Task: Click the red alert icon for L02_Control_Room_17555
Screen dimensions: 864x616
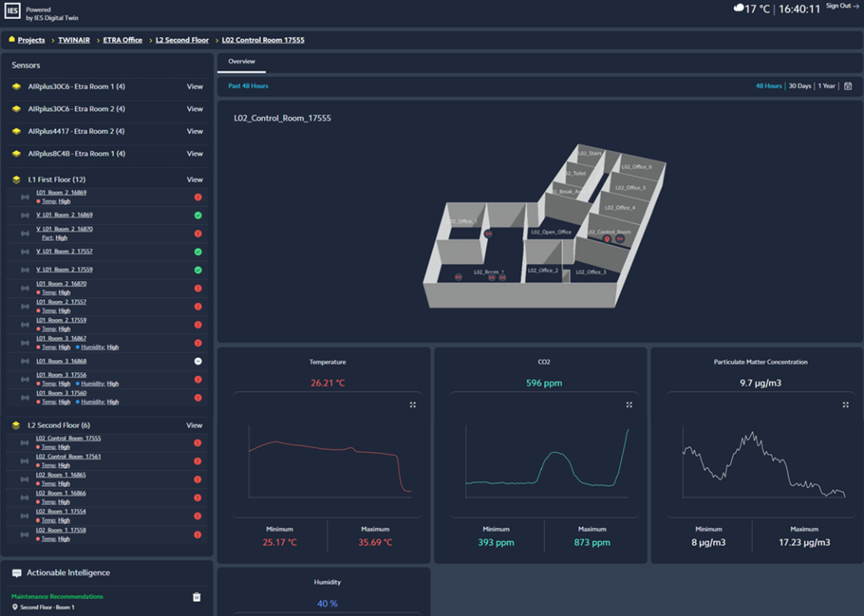Action: (x=197, y=443)
